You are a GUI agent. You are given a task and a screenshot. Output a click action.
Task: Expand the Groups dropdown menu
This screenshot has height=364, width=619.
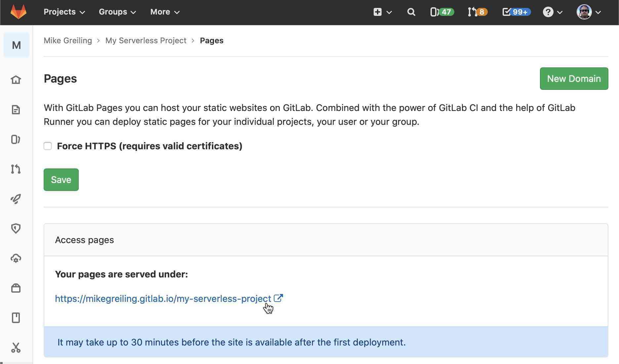pos(117,12)
